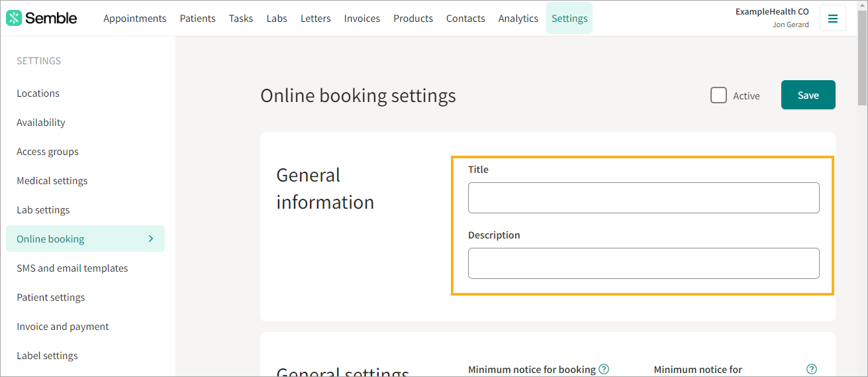Viewport: 868px width, 377px height.
Task: Click the Jon Gerard account name
Action: [791, 25]
